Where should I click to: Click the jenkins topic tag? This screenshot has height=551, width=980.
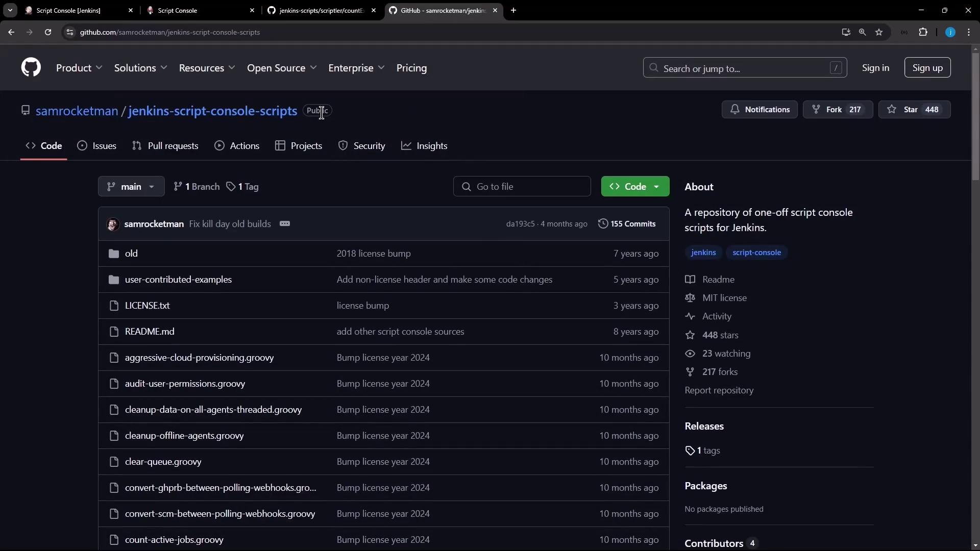click(x=703, y=253)
